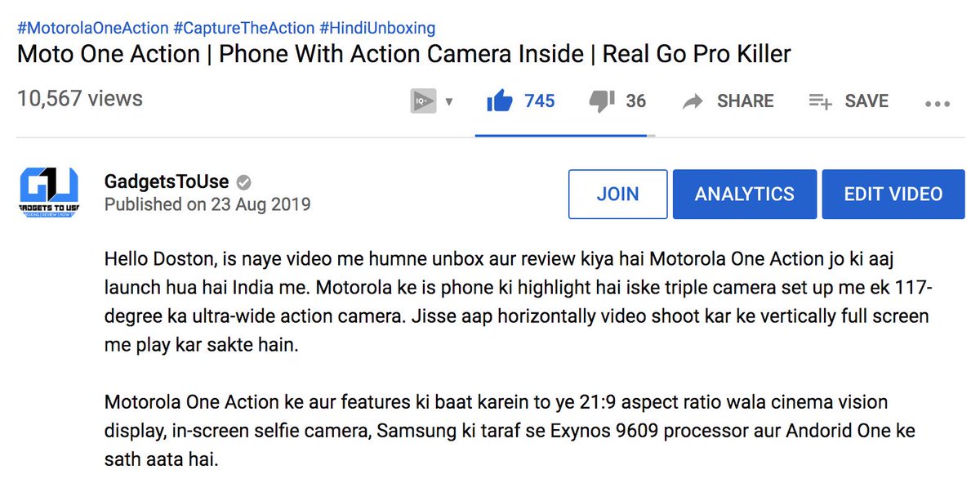980x497 pixels.
Task: Click the thumbs-down dislike icon
Action: 601,101
